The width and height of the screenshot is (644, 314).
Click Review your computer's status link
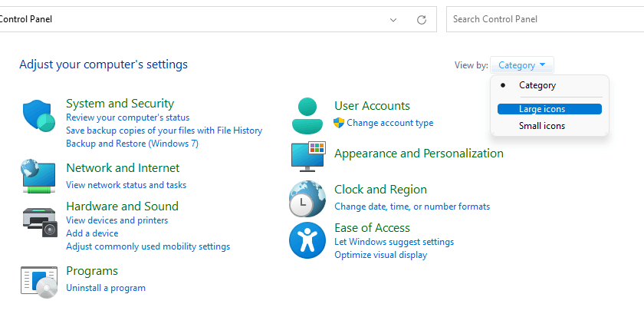coord(127,117)
